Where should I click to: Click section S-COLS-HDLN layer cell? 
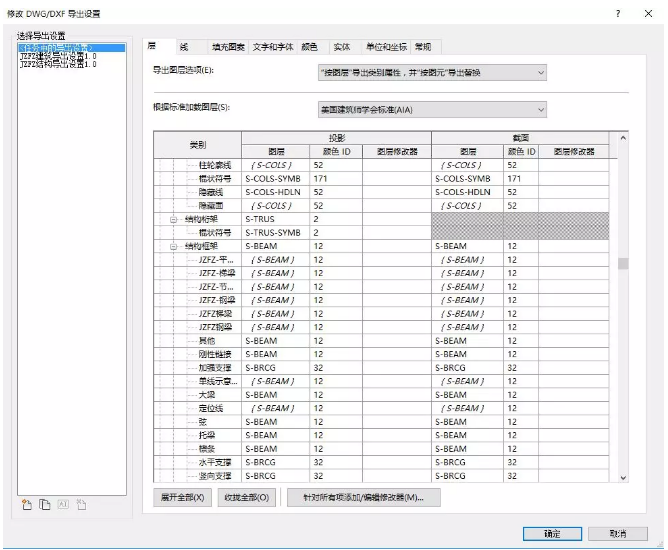467,192
